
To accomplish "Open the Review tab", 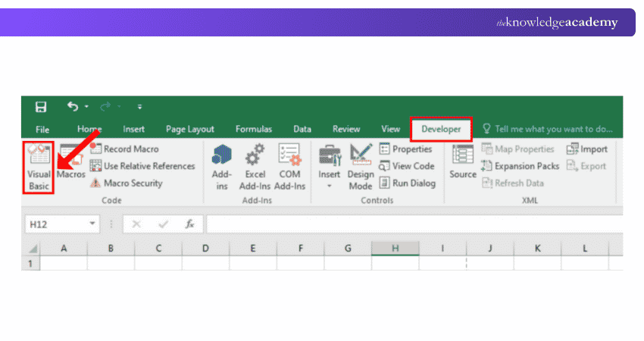I will (x=346, y=129).
